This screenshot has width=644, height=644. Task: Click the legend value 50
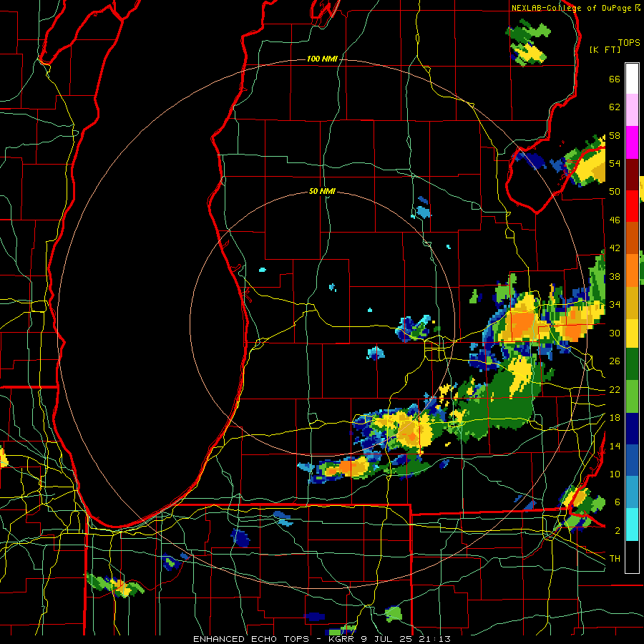(x=615, y=192)
